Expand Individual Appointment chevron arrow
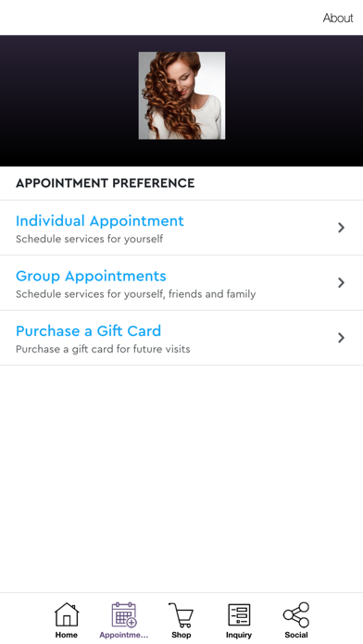Image resolution: width=363 pixels, height=644 pixels. point(341,228)
